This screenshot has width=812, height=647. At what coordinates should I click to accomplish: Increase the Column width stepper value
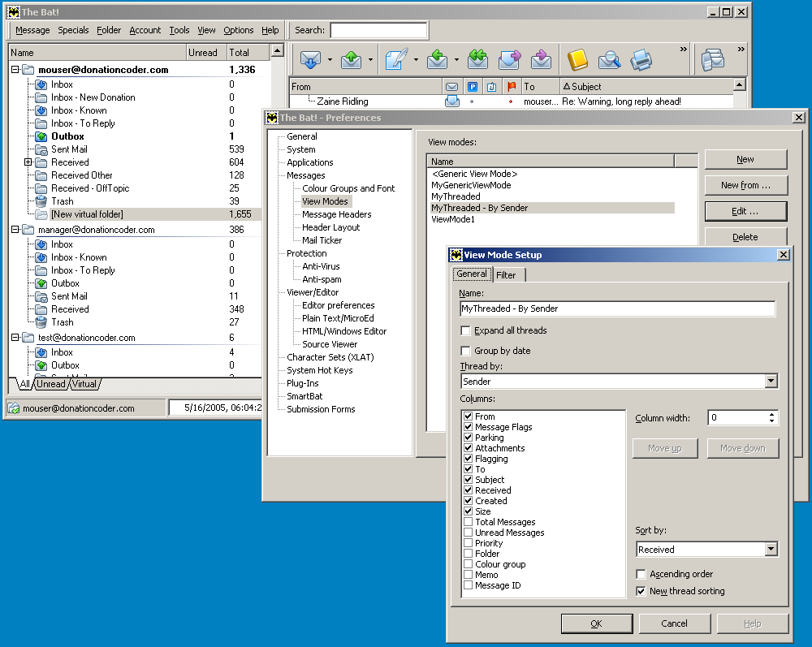[x=771, y=414]
